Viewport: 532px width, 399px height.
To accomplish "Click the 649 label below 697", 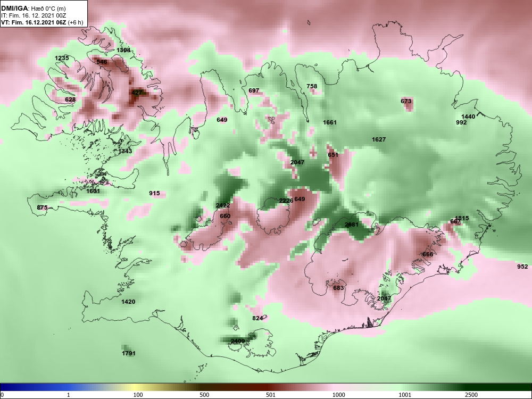I will pyautogui.click(x=222, y=120).
